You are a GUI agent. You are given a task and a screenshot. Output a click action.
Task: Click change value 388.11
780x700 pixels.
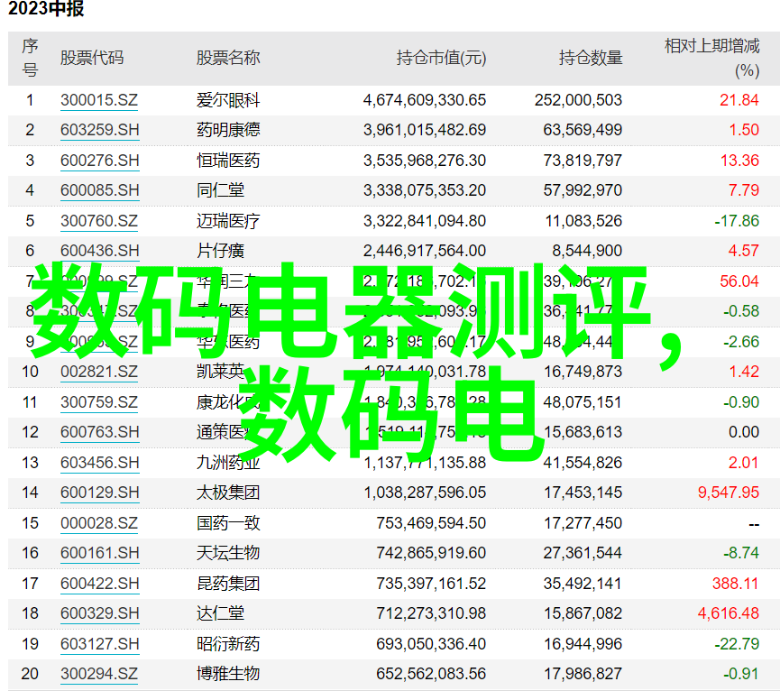pyautogui.click(x=735, y=584)
